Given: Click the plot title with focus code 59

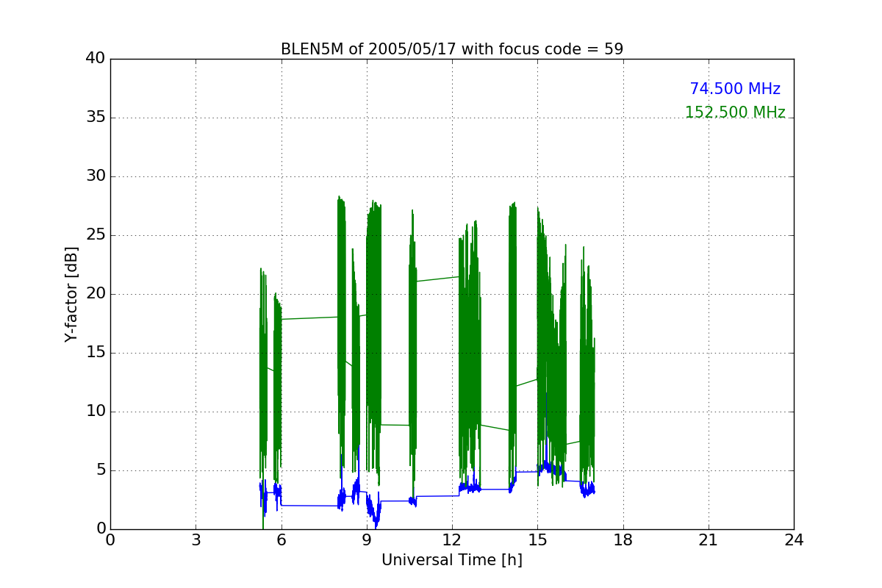Looking at the screenshot, I should pos(452,49).
